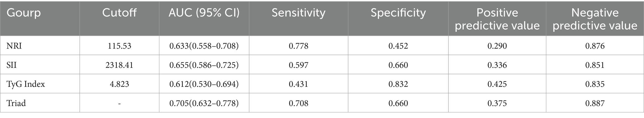
Task: Select specificity value 0.832
Action: click(398, 84)
